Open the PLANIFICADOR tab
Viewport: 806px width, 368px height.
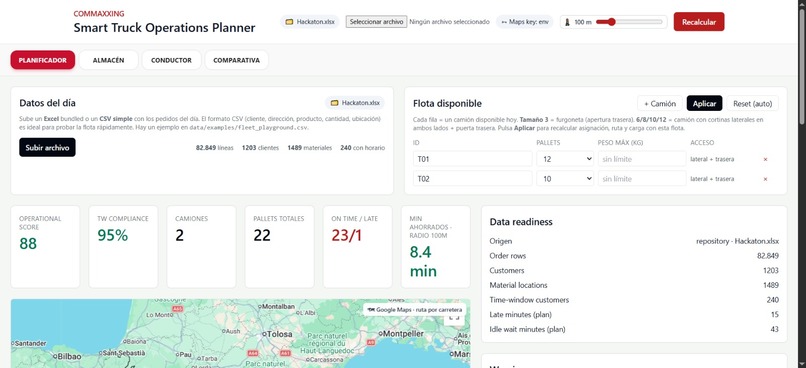(x=43, y=60)
